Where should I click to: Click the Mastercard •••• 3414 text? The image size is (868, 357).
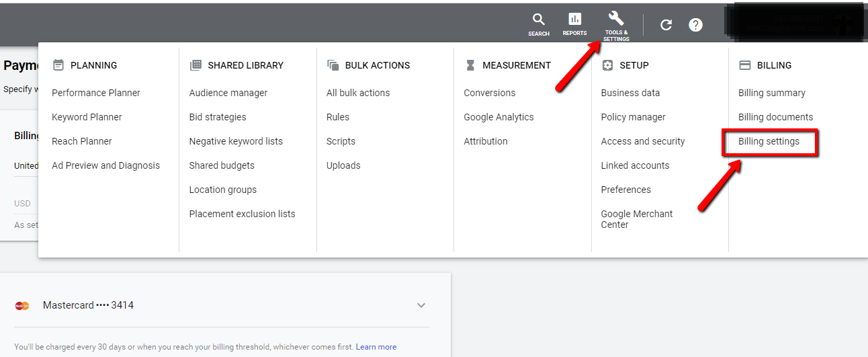coord(88,305)
